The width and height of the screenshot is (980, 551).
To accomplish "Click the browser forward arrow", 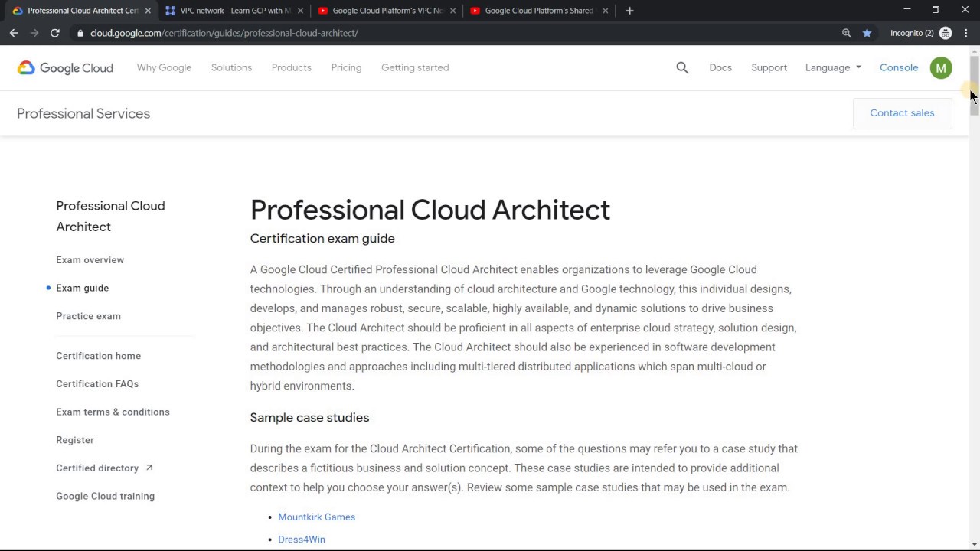I will tap(34, 33).
